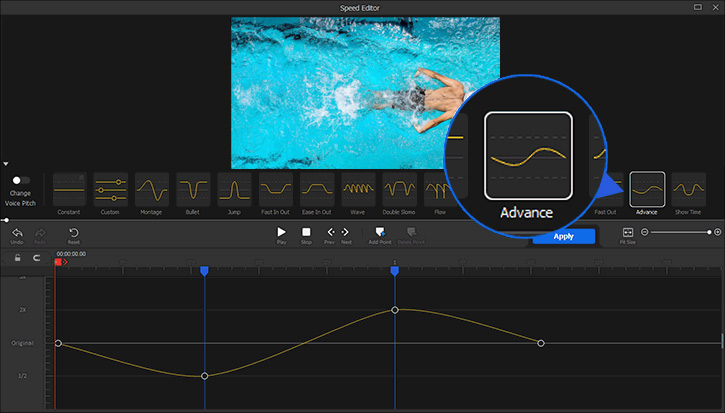
Task: Pick the Wave speed preset
Action: point(358,189)
